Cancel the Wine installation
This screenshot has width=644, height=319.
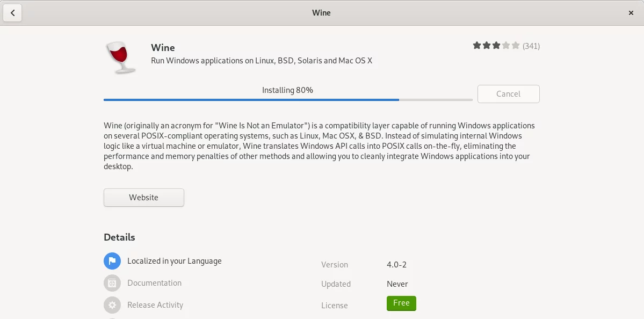tap(509, 93)
